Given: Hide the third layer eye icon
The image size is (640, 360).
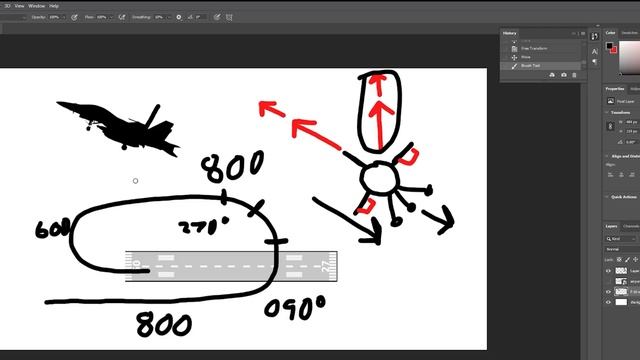Looking at the screenshot, I should [608, 292].
